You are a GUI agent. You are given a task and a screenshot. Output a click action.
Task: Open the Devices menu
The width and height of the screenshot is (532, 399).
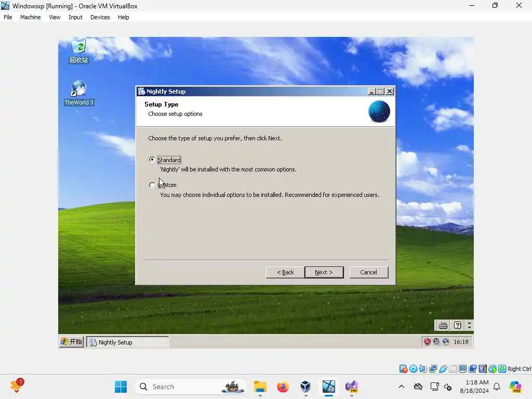[x=100, y=17]
